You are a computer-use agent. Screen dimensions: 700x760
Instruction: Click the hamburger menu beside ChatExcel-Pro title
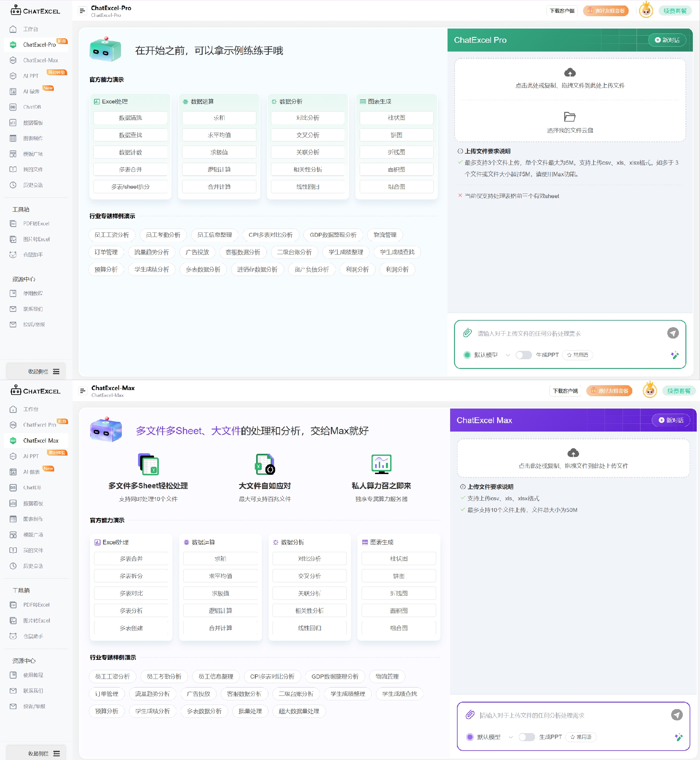pyautogui.click(x=82, y=10)
